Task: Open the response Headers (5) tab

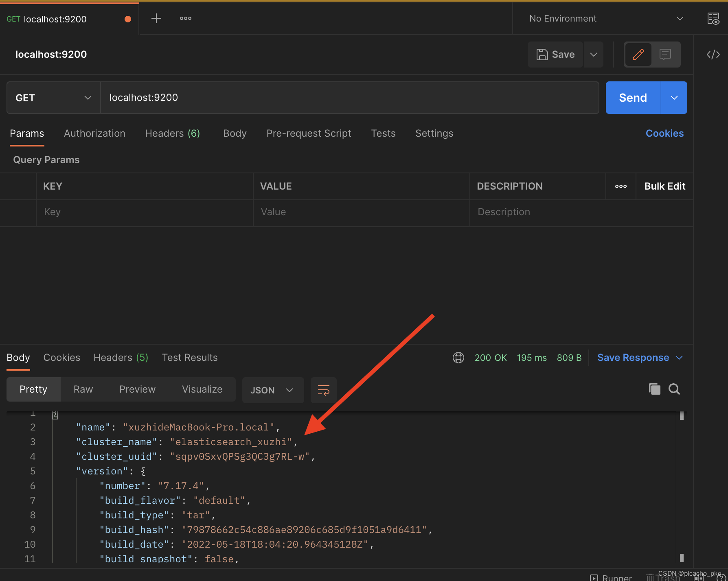Action: 121,358
